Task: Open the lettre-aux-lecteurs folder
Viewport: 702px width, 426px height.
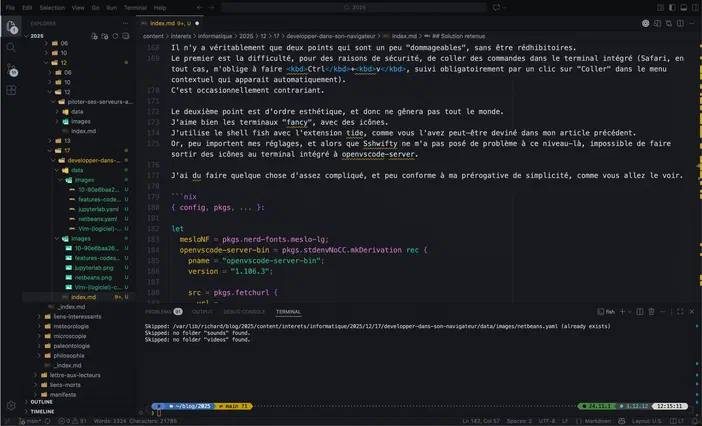Action: (x=75, y=375)
